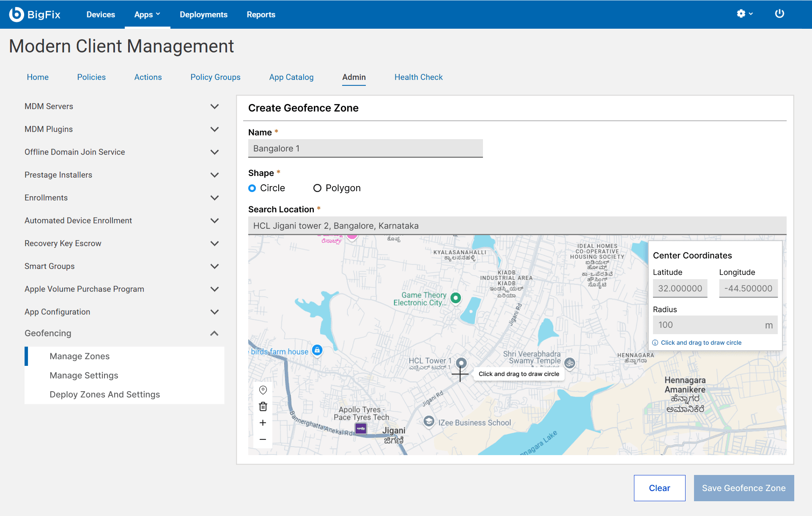Image resolution: width=812 pixels, height=516 pixels.
Task: Open the Apps dropdown menu
Action: 147,14
